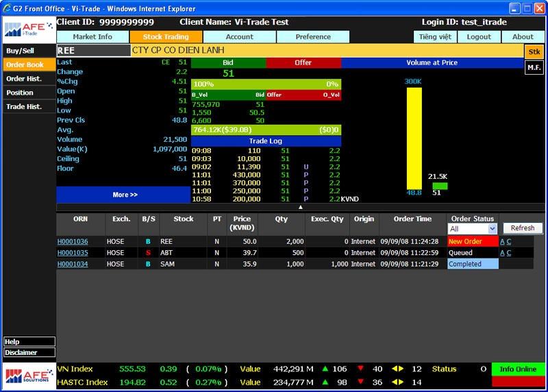This screenshot has height=392, width=548.
Task: Open Trade Hist. in sidebar
Action: (29, 107)
